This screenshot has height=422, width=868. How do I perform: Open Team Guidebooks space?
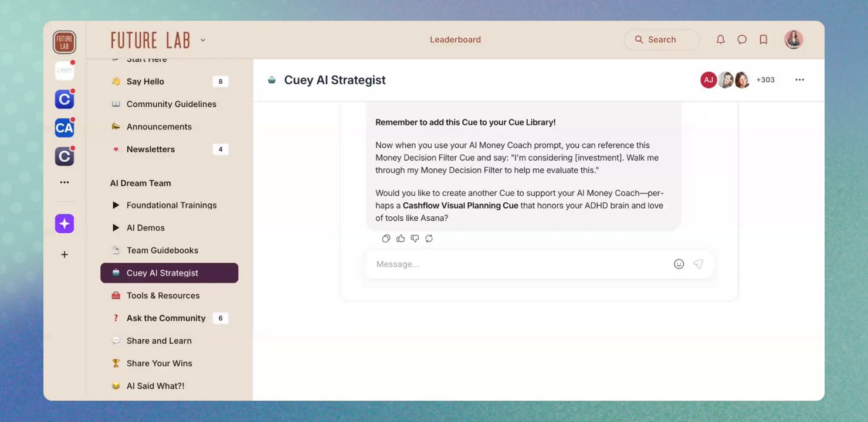[x=169, y=250]
